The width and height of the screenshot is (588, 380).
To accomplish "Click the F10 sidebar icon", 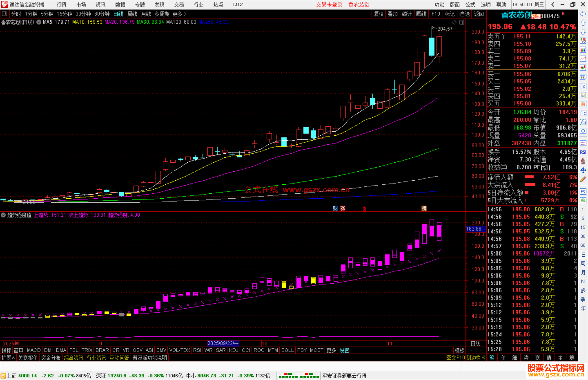I will tap(583, 86).
